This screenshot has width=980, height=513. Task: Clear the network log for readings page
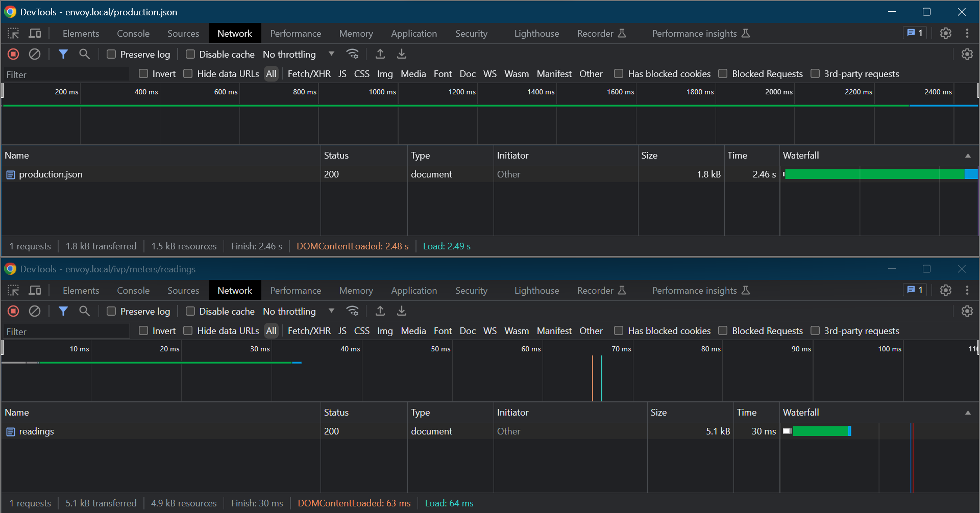point(34,311)
